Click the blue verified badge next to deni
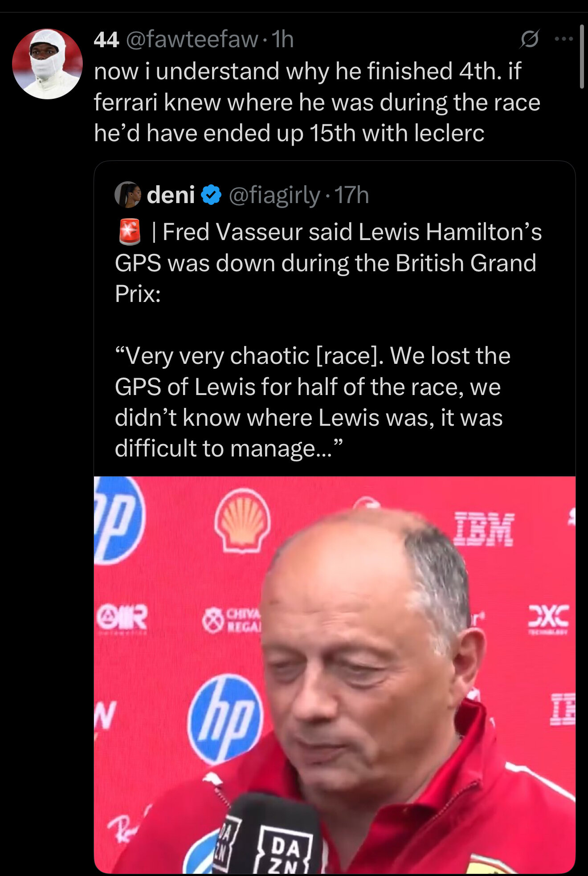Screen dimensions: 588x876 [x=211, y=195]
